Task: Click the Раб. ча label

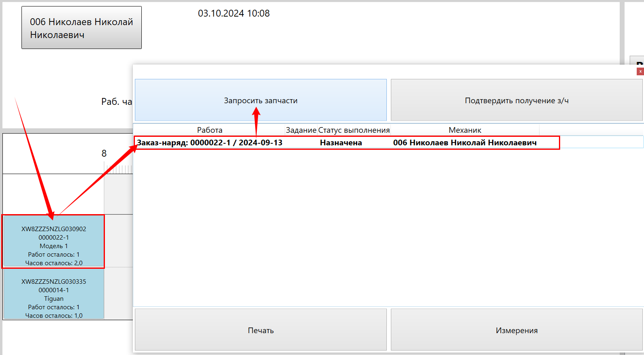Action: 116,102
